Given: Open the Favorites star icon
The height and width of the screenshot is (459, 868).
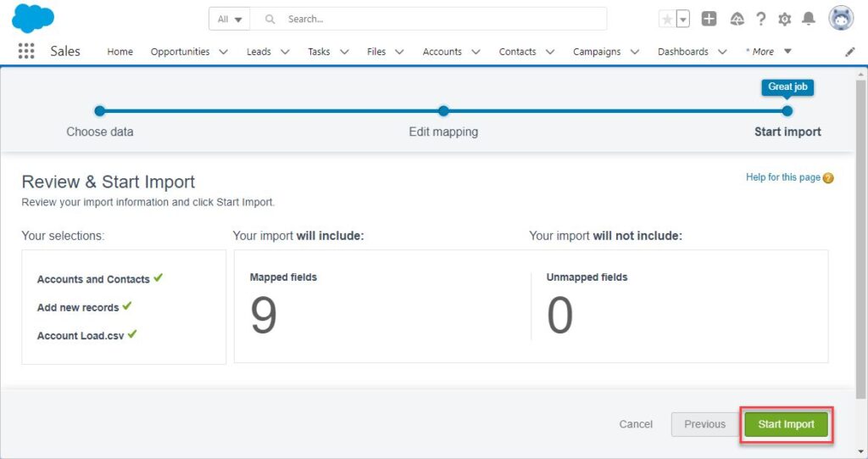Looking at the screenshot, I should tap(667, 19).
